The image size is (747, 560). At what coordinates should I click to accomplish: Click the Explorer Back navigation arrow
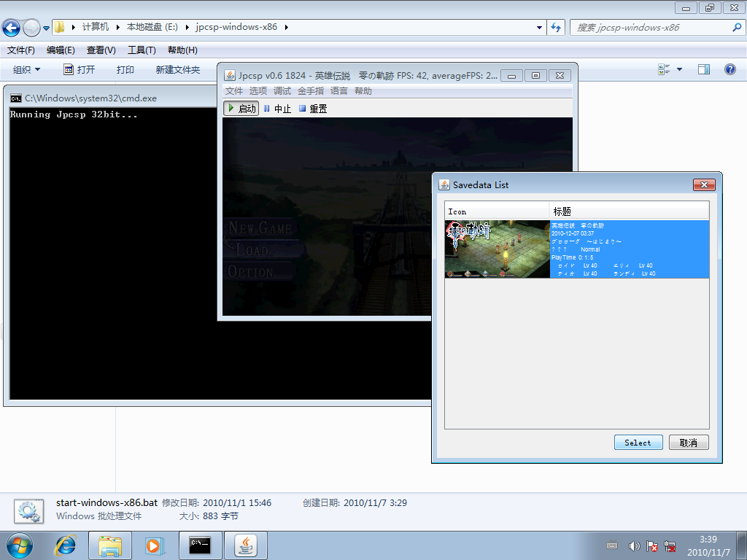[11, 28]
